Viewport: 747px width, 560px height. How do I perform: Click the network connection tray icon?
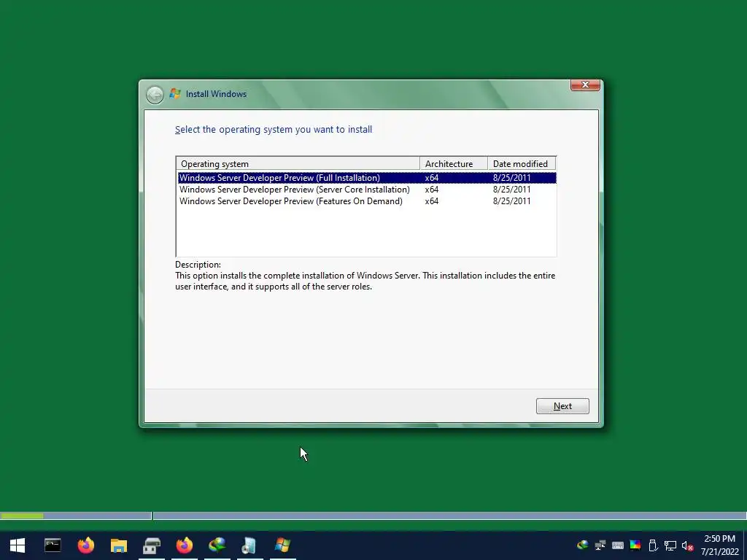pos(670,545)
